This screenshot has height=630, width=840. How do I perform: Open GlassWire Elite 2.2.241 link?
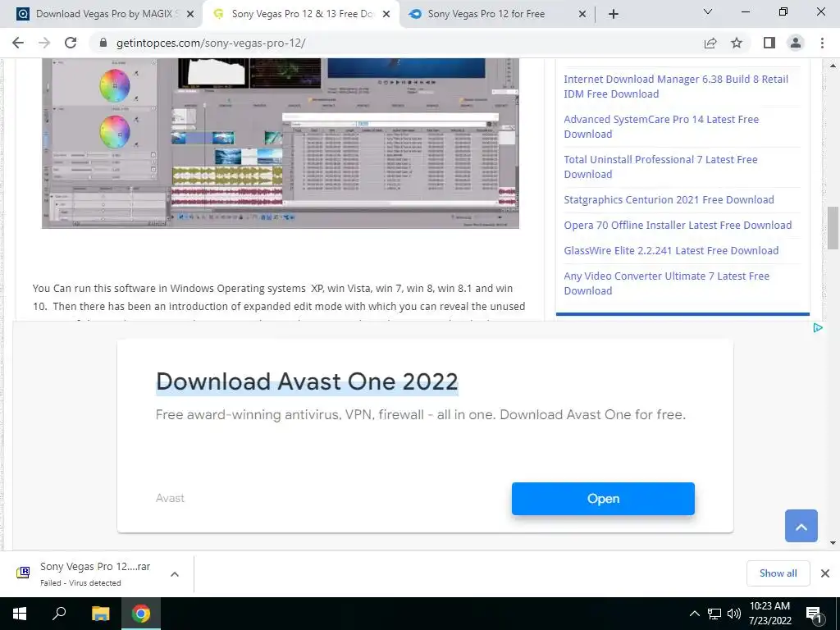(671, 250)
